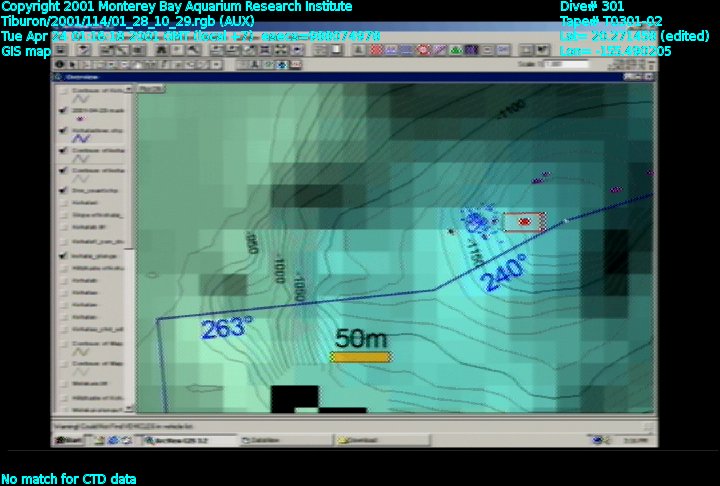Select the Identify tool
Viewport: 720px width, 486px height.
click(60, 65)
